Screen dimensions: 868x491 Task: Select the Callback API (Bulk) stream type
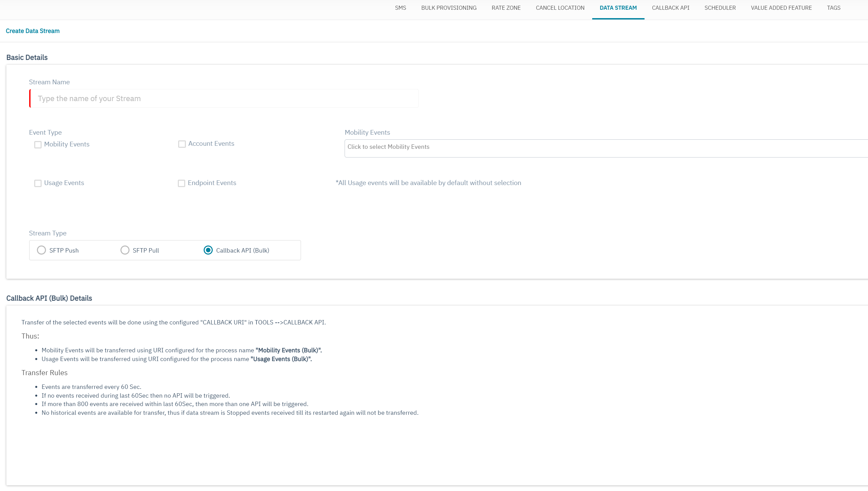pyautogui.click(x=208, y=250)
